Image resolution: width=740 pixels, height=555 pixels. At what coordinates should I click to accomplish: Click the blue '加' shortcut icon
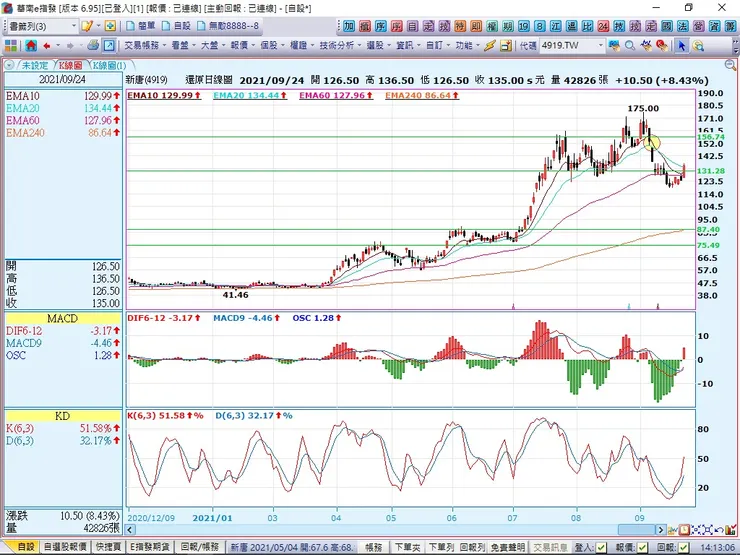click(x=349, y=25)
